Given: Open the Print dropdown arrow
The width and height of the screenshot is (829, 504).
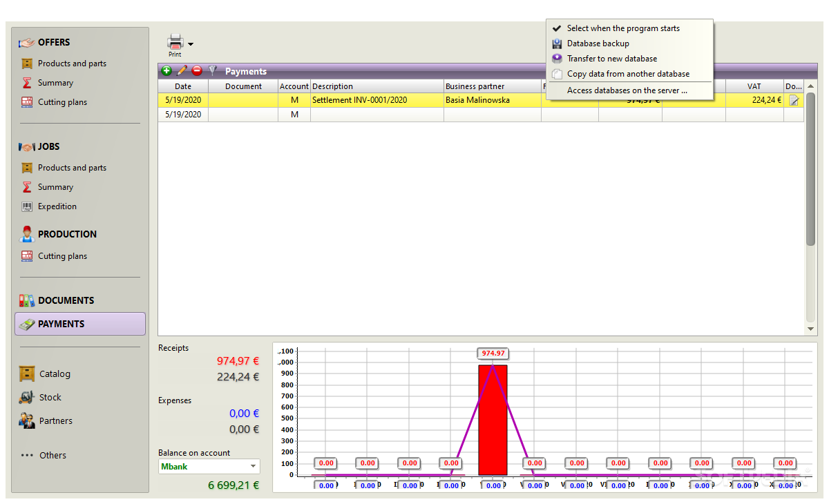Looking at the screenshot, I should (191, 44).
